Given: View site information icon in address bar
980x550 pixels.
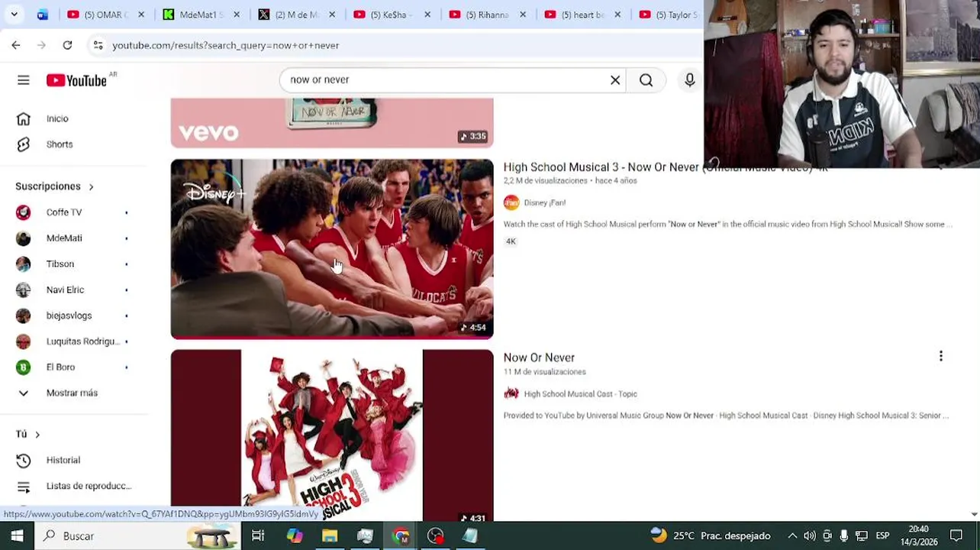Looking at the screenshot, I should click(98, 45).
